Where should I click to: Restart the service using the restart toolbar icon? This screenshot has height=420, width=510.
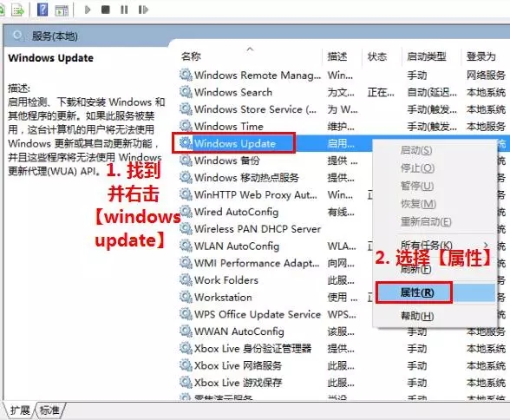click(143, 10)
